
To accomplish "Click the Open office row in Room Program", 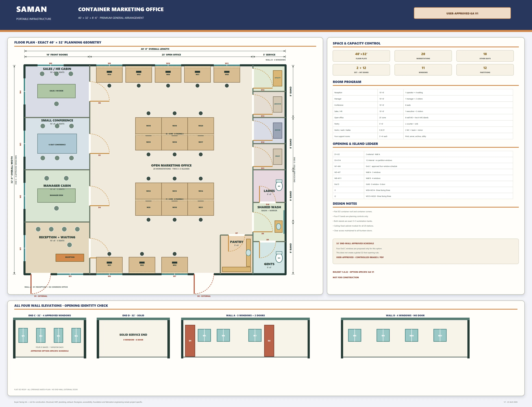I will (x=423, y=118).
